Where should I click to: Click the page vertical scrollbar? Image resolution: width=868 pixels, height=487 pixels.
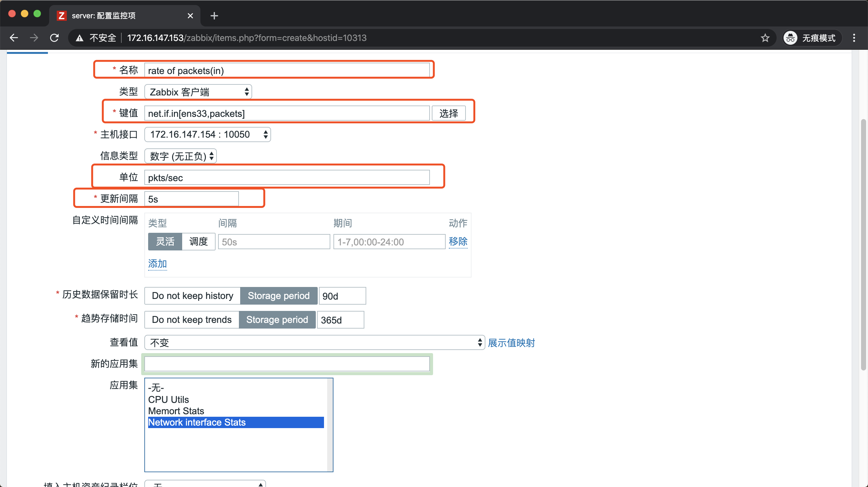[863, 244]
